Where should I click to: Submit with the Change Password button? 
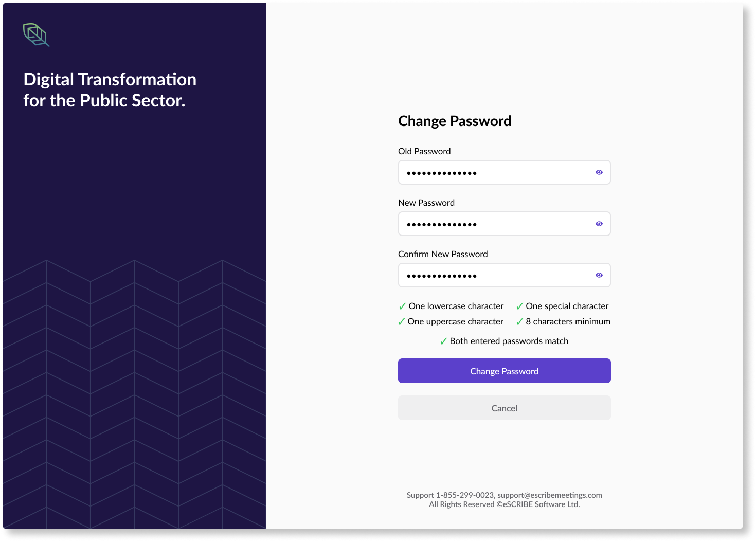click(x=505, y=371)
